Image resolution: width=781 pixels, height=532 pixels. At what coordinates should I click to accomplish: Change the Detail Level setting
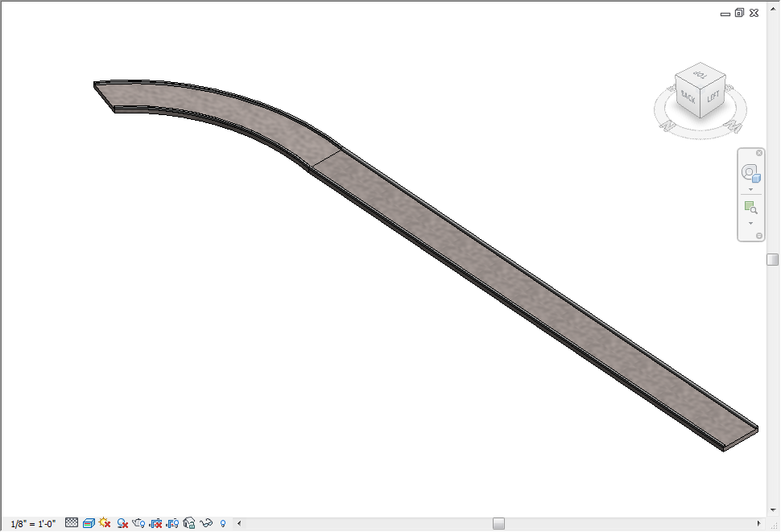pyautogui.click(x=71, y=522)
